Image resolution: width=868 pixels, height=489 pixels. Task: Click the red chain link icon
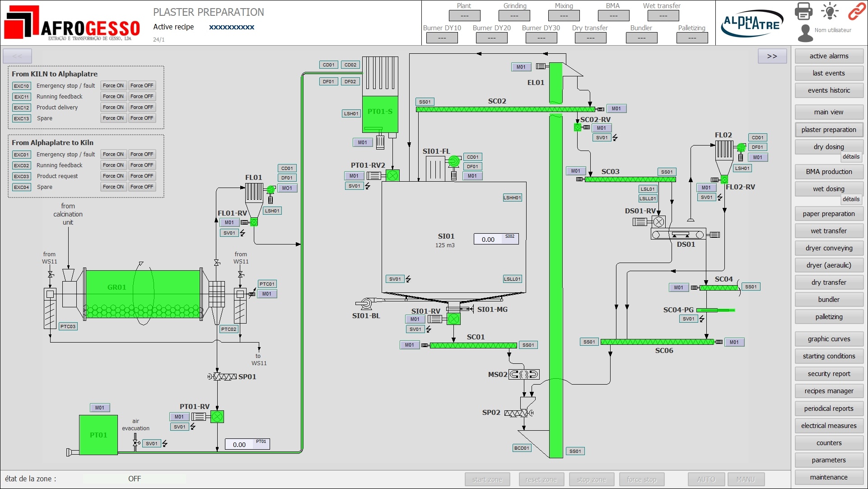click(856, 11)
